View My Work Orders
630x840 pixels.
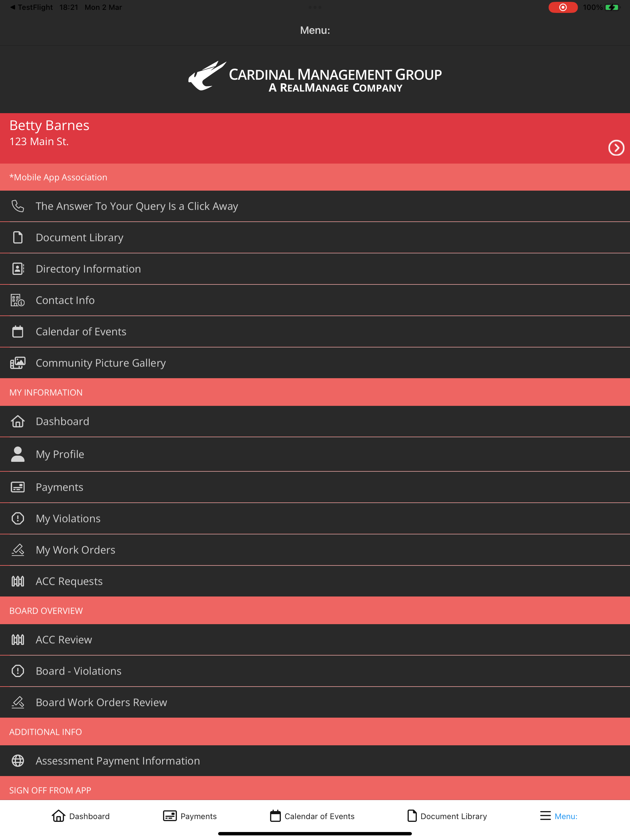[x=315, y=550]
